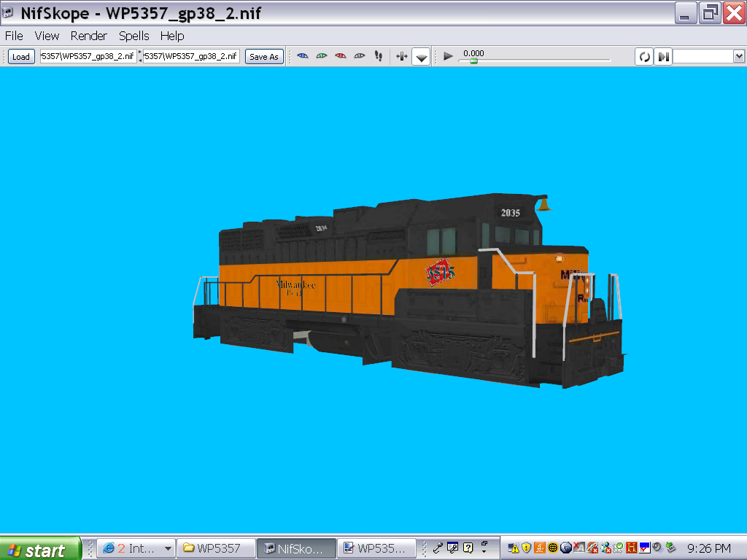747x560 pixels.
Task: Click the Load button
Action: (x=21, y=57)
